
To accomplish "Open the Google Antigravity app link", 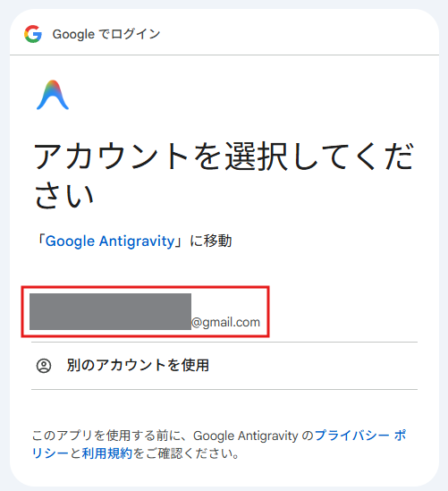I will (110, 241).
